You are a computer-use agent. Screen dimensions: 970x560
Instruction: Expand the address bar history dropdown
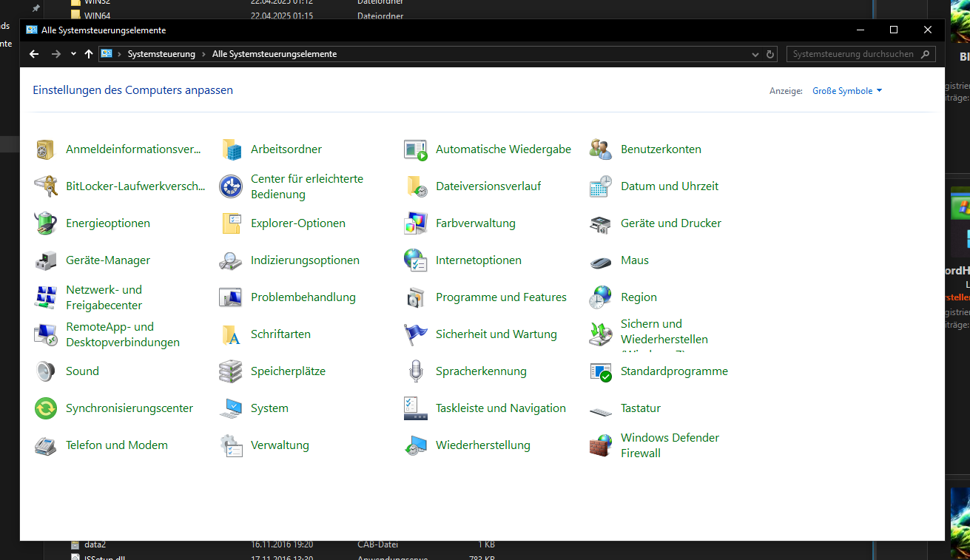755,54
